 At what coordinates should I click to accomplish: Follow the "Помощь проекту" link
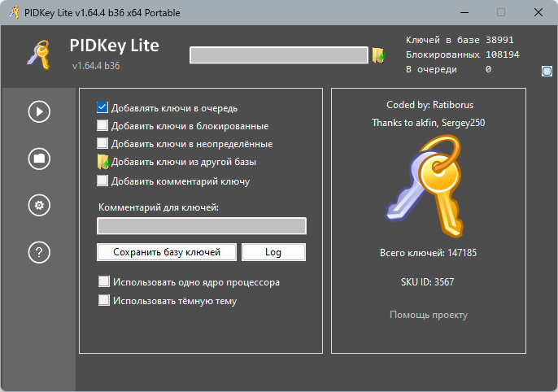point(429,315)
